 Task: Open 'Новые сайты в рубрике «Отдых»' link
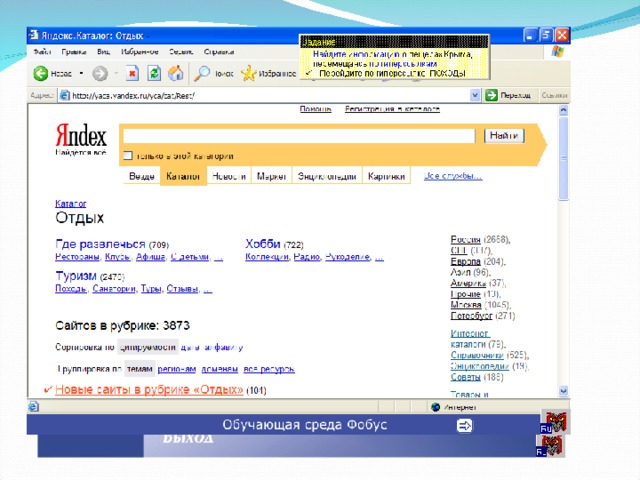[x=149, y=390]
